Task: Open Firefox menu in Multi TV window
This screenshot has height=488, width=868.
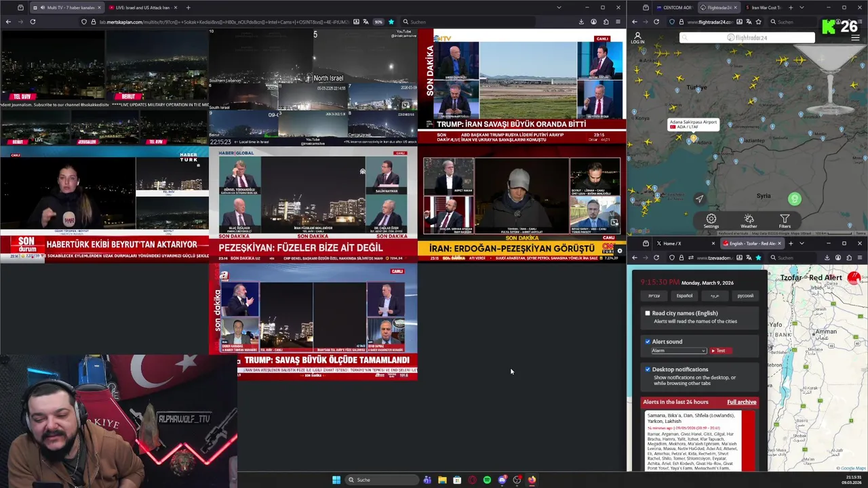Action: (618, 22)
